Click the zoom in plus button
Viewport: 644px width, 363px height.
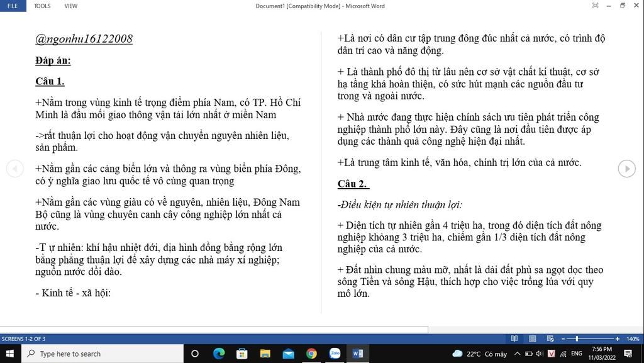[x=618, y=338]
